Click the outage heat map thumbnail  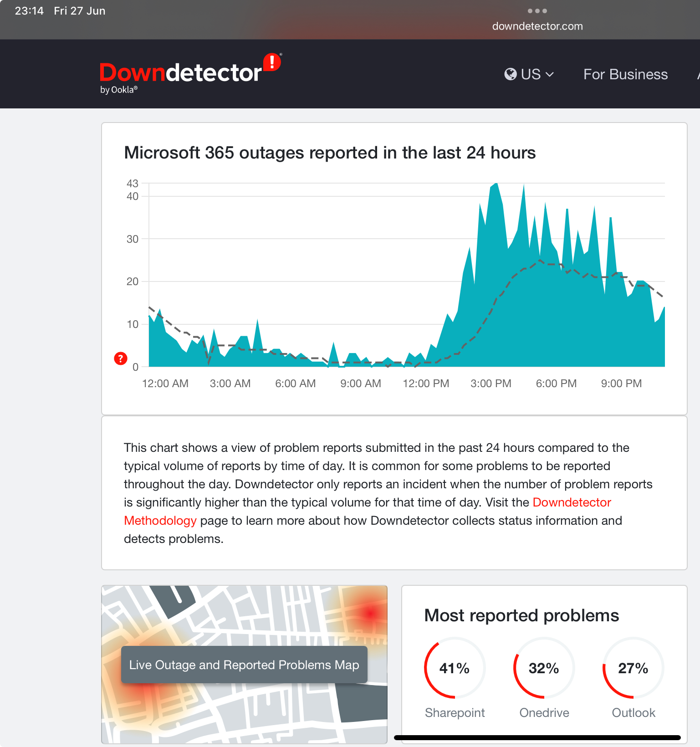244,665
